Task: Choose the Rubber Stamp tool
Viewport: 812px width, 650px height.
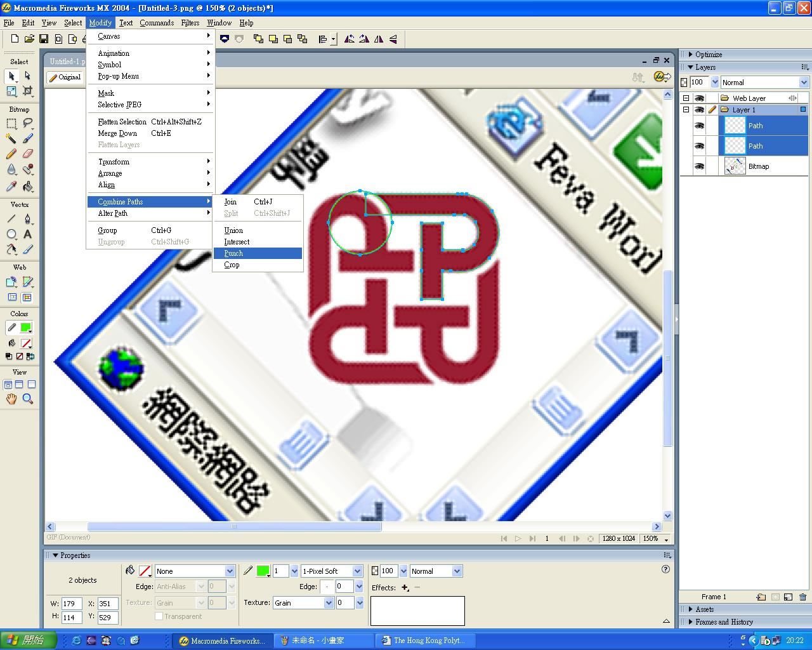Action: click(27, 169)
